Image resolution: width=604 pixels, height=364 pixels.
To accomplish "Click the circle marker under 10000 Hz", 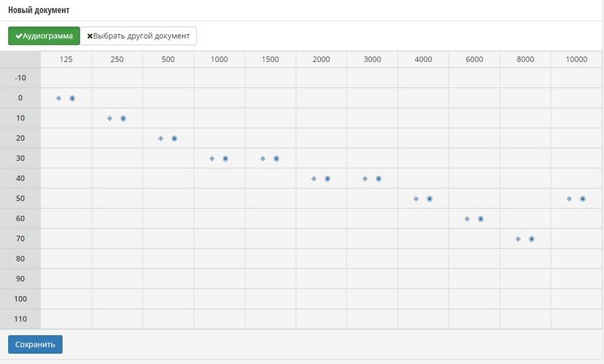I will pos(582,199).
